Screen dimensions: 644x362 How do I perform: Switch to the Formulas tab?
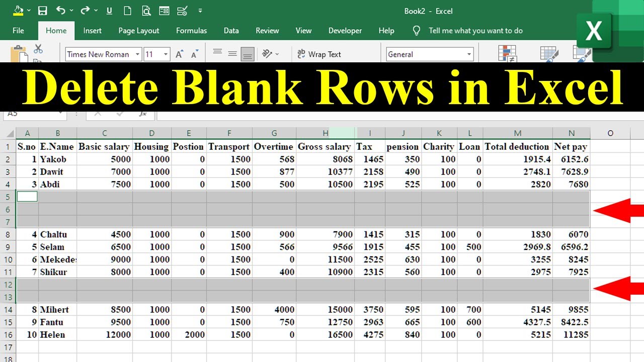click(191, 31)
